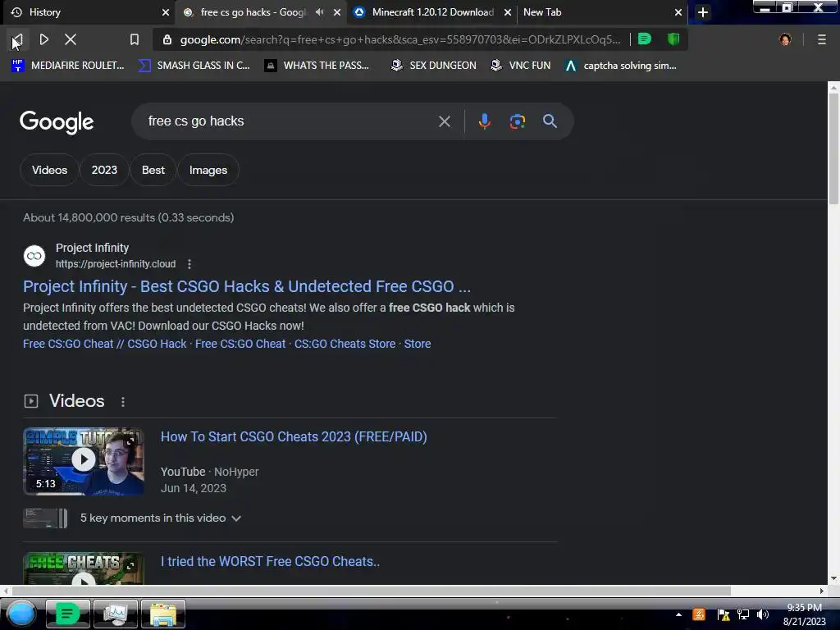This screenshot has height=630, width=840.
Task: Focus the Google search input field
Action: point(290,121)
